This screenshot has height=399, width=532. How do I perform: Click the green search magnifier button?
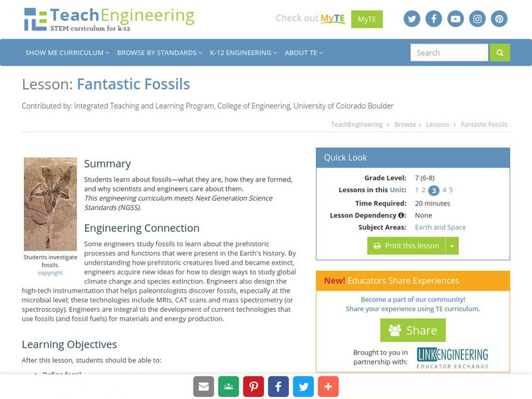(x=500, y=53)
